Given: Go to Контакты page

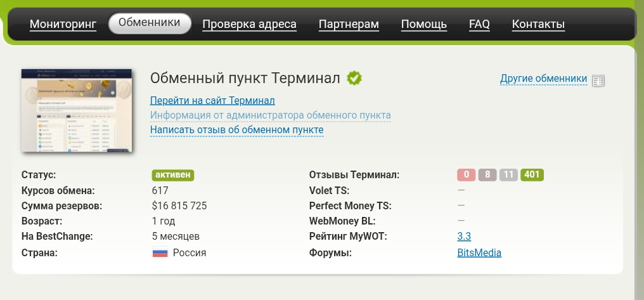Looking at the screenshot, I should (538, 24).
